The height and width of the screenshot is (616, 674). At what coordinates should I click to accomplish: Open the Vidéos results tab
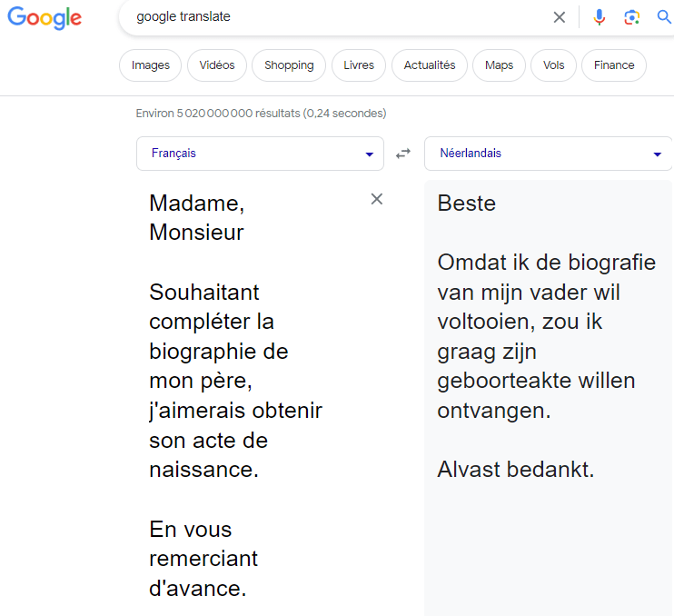click(x=217, y=65)
